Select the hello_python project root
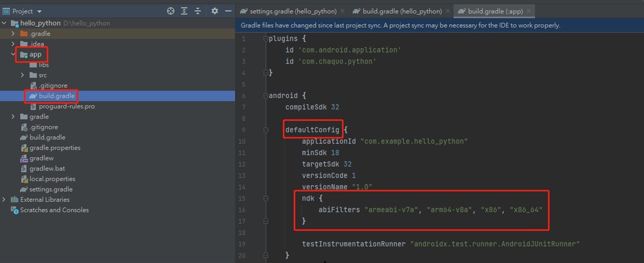 click(40, 23)
